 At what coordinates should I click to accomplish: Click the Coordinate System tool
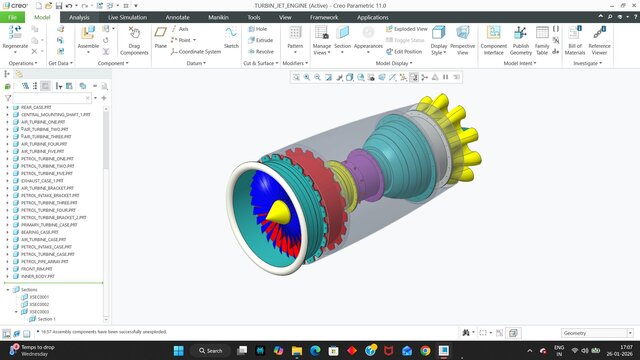(196, 52)
